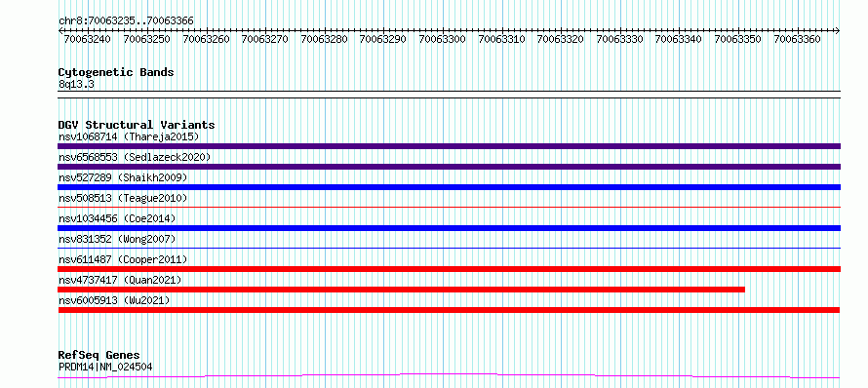This screenshot has height=388, width=868.
Task: Click the nsv1034456 (Coe2014) variant label
Action: (x=117, y=218)
